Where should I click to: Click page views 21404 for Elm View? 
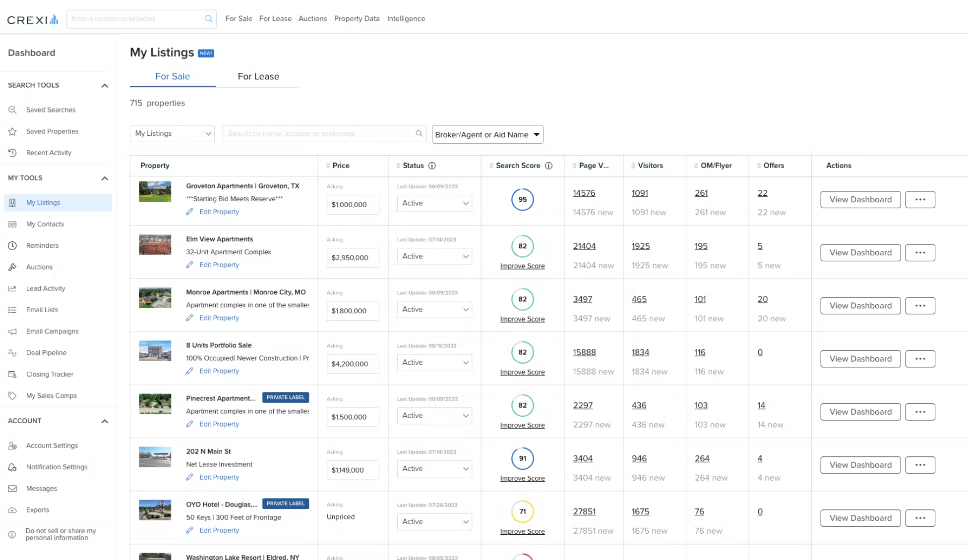pos(584,246)
